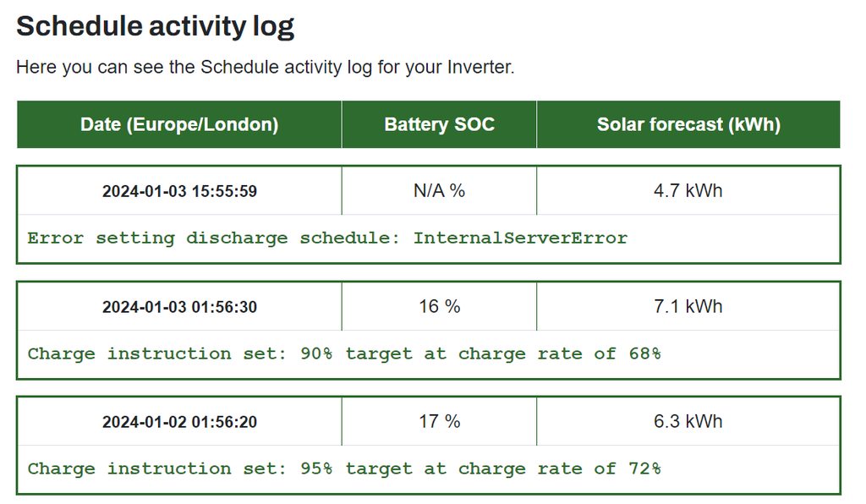Click the 2024-01-03 15:55:59 date entry
This screenshot has width=866, height=504.
pos(179,191)
